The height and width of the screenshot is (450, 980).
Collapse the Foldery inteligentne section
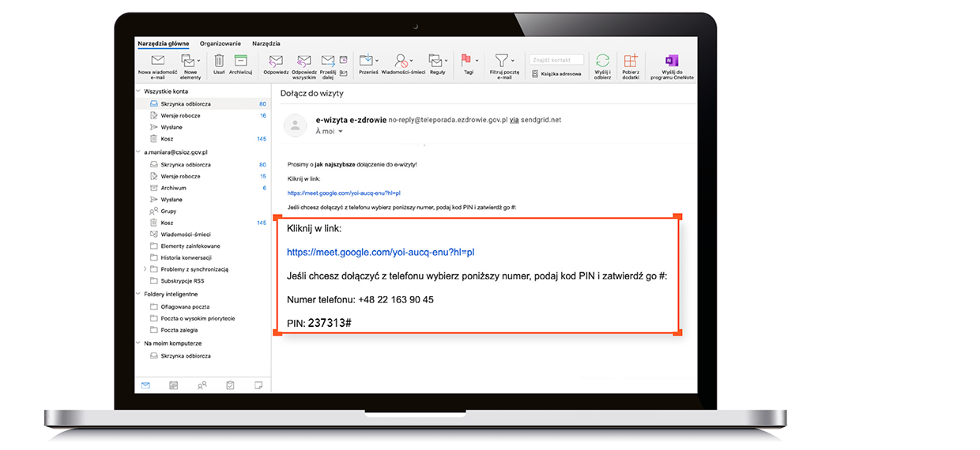138,294
